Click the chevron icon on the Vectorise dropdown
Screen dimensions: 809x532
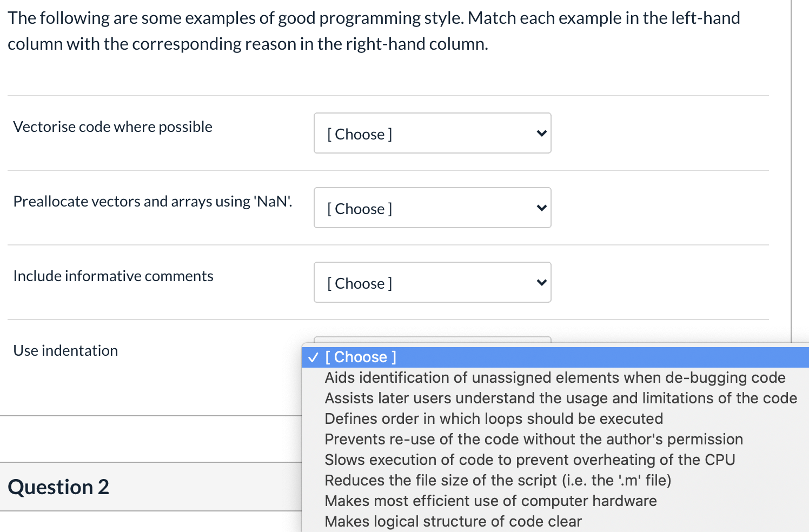(x=540, y=133)
